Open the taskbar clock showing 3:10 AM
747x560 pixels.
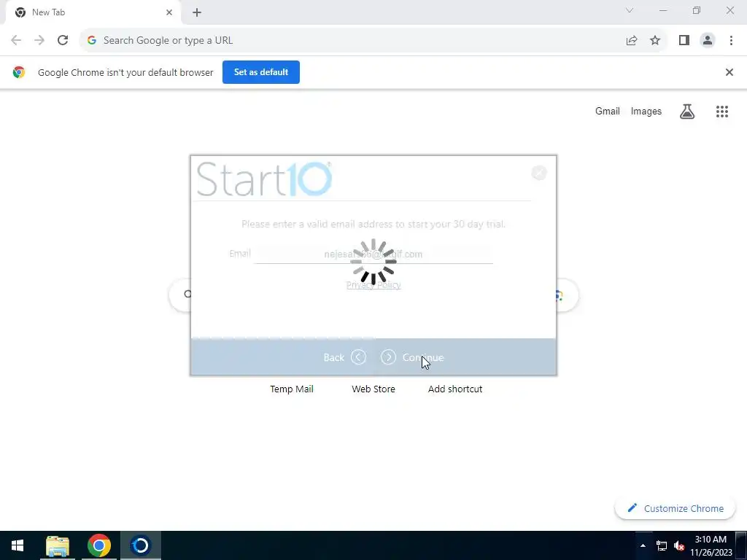[x=711, y=545]
